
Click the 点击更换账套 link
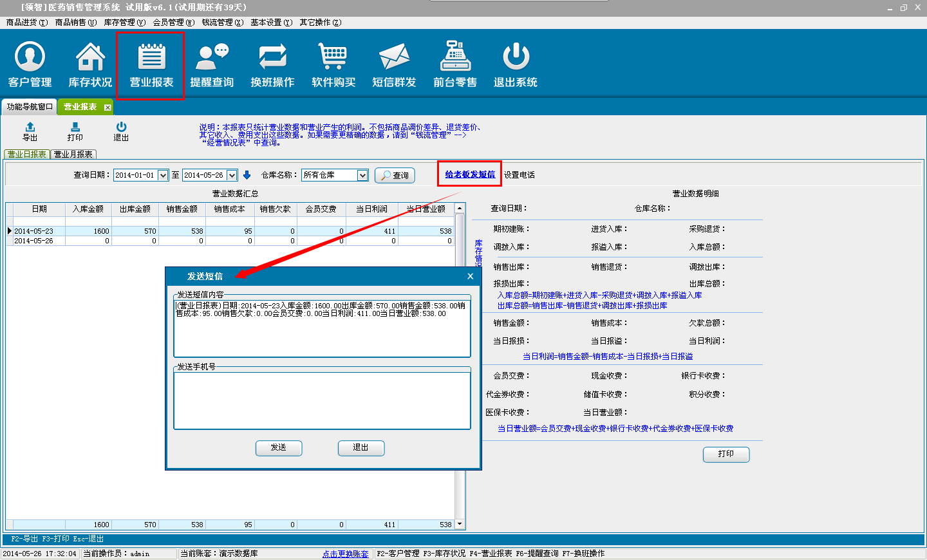click(x=346, y=554)
